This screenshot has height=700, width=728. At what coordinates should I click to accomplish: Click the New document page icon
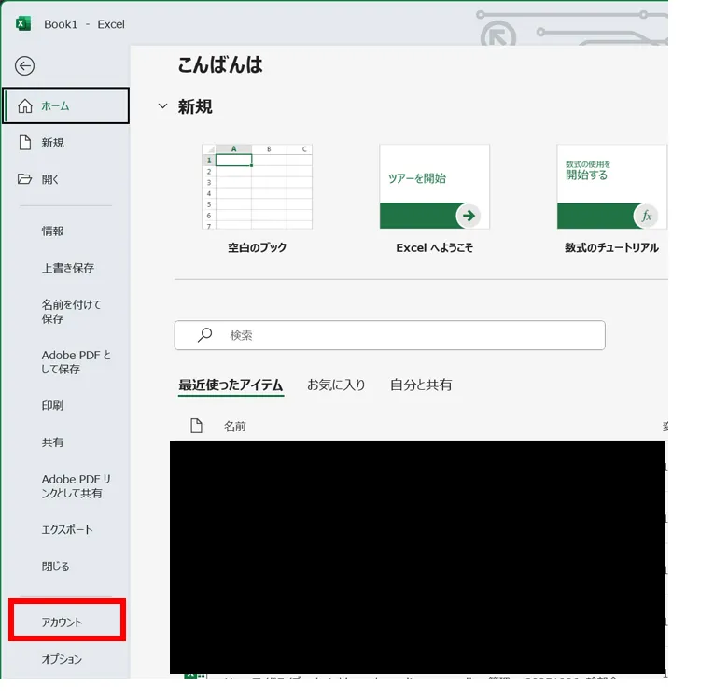coord(25,143)
